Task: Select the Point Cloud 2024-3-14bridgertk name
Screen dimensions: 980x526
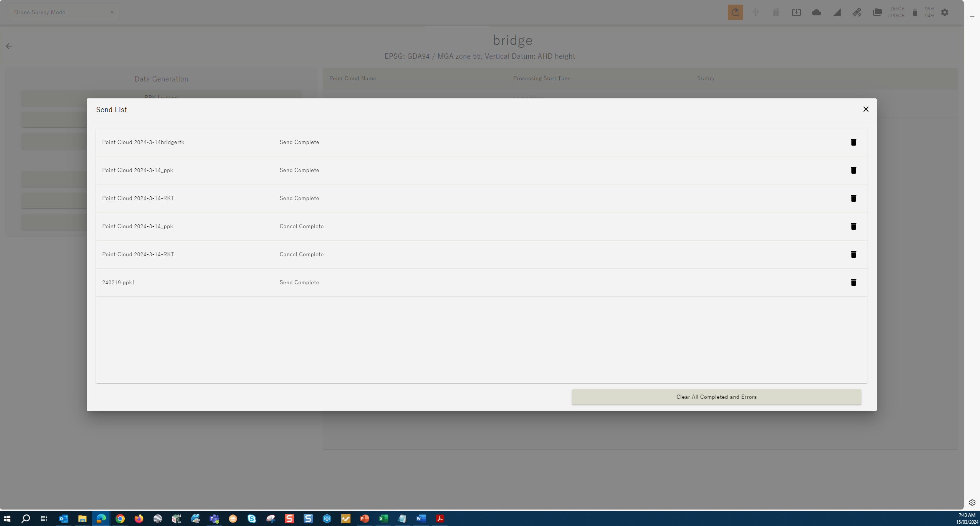Action: 143,142
